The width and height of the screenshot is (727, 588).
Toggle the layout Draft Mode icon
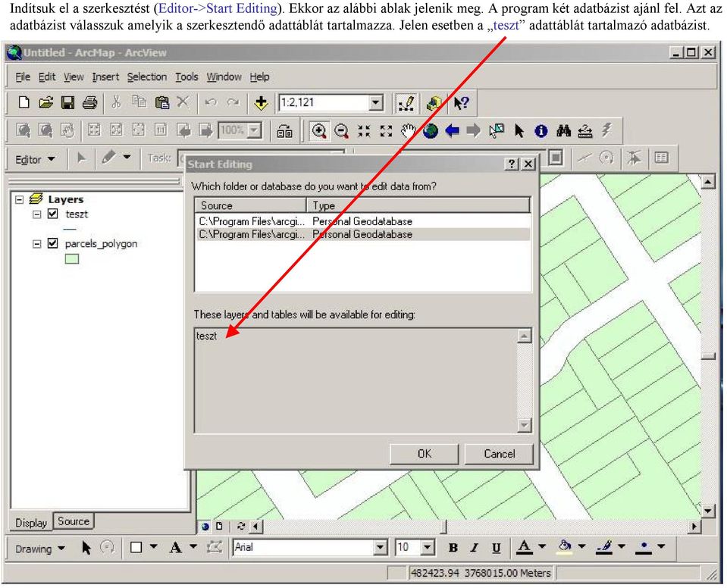coord(284,132)
